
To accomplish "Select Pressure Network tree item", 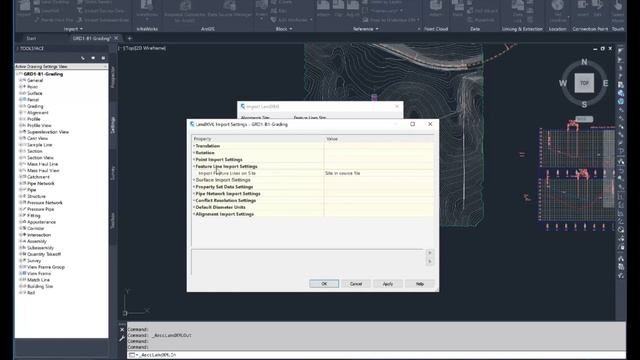I will point(44,203).
